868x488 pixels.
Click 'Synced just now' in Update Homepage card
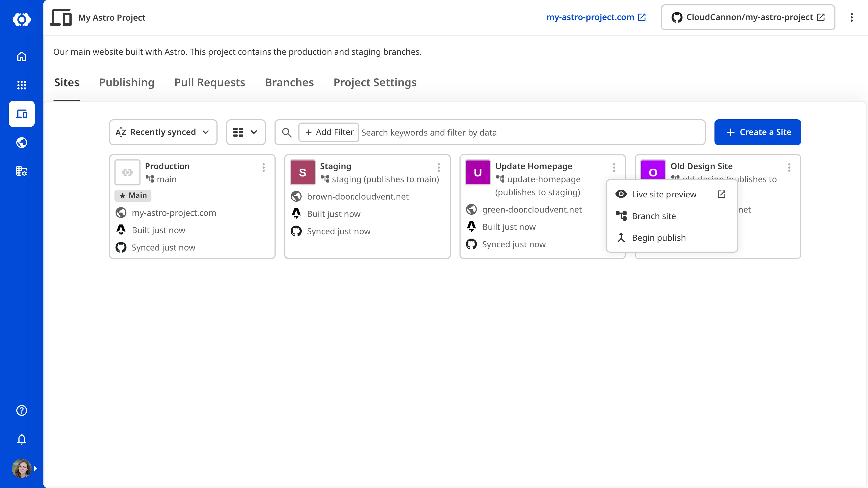click(514, 244)
